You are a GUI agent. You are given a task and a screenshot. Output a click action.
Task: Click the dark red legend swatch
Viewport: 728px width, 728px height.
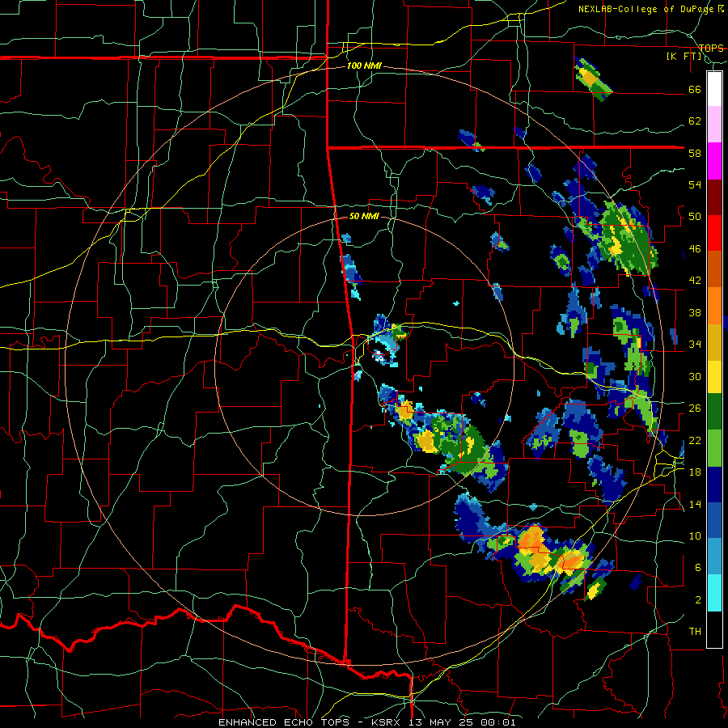tap(714, 197)
